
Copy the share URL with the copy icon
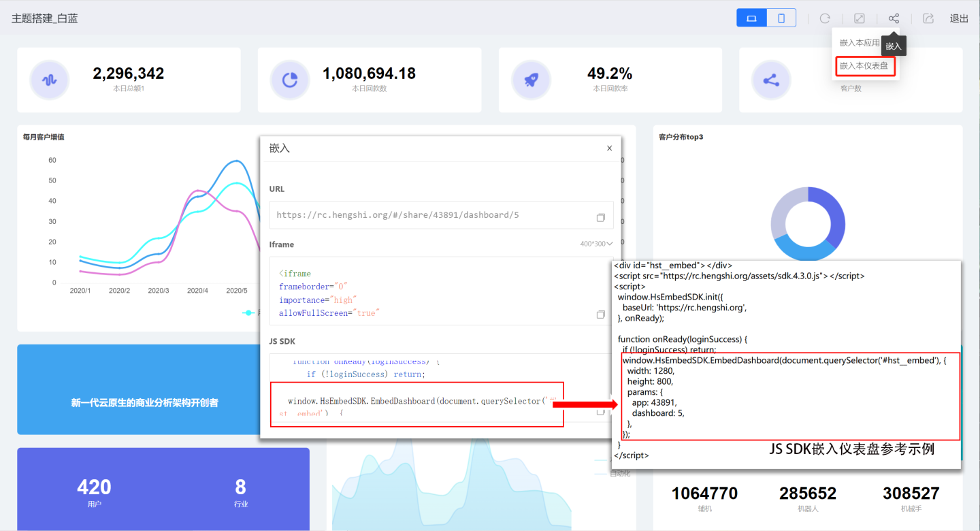click(x=600, y=217)
